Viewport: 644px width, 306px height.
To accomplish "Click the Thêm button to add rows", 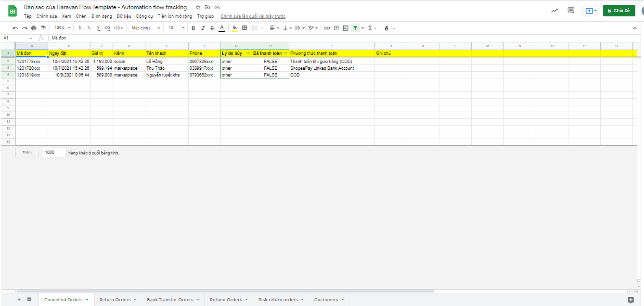I will pos(27,153).
